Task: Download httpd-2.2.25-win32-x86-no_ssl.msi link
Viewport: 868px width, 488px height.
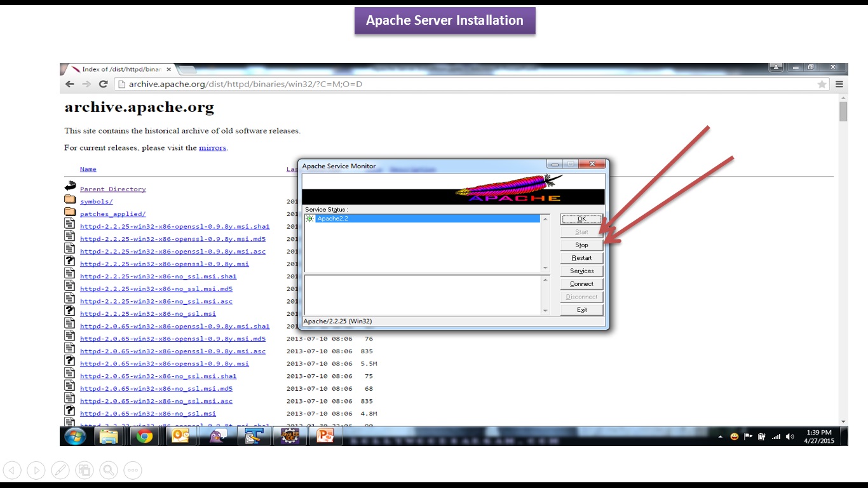Action: [148, 314]
